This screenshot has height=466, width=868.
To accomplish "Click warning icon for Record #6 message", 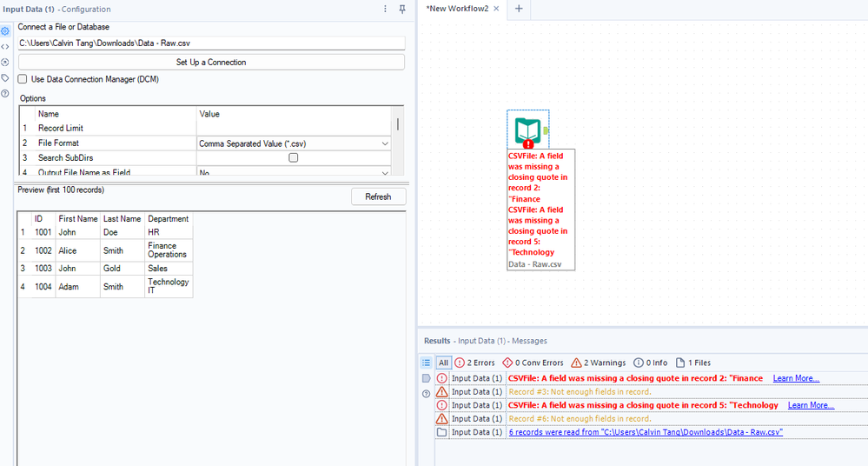I will [441, 419].
